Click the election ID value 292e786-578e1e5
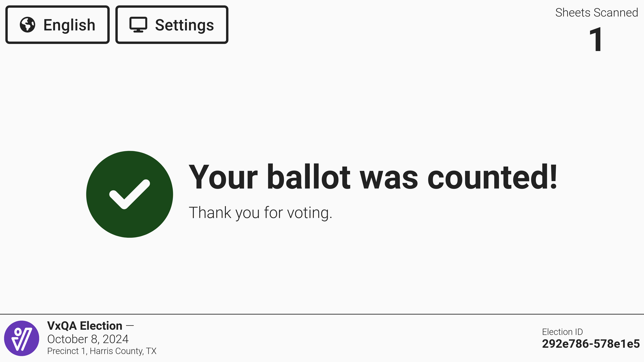This screenshot has width=644, height=362. pyautogui.click(x=591, y=344)
